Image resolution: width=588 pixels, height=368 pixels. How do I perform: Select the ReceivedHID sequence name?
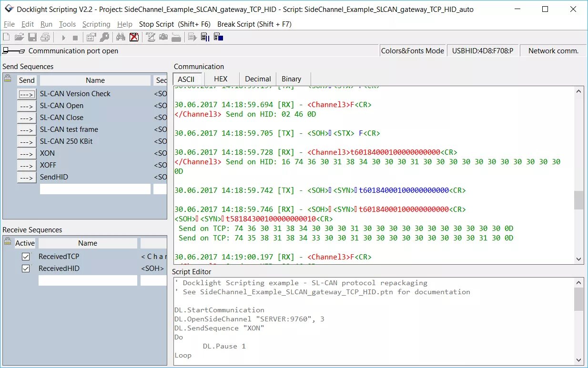click(59, 269)
